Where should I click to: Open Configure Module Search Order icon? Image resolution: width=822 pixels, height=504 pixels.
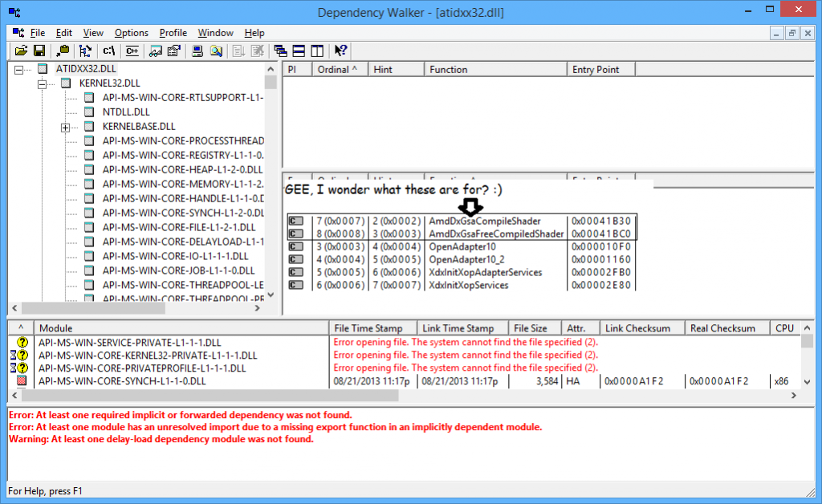click(216, 51)
